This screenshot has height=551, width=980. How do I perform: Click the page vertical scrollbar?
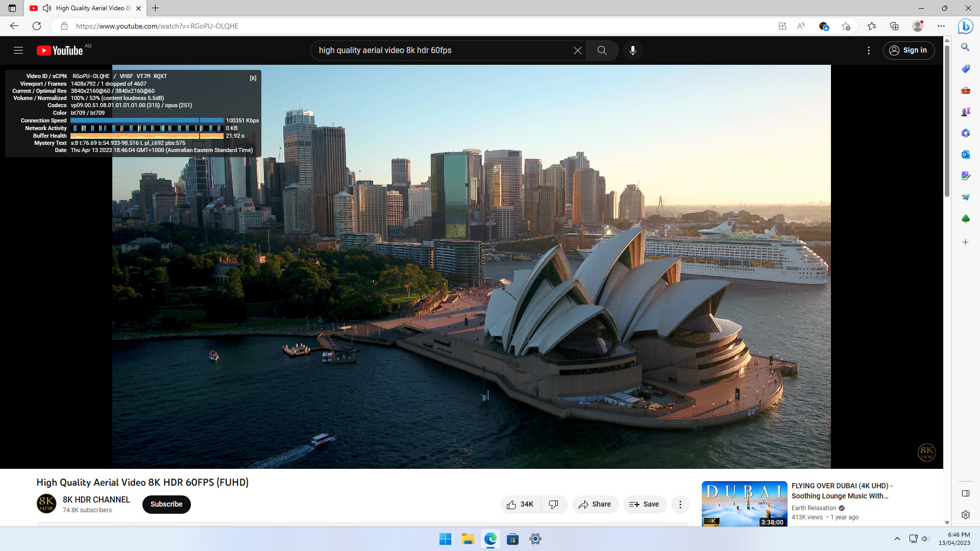(x=947, y=121)
